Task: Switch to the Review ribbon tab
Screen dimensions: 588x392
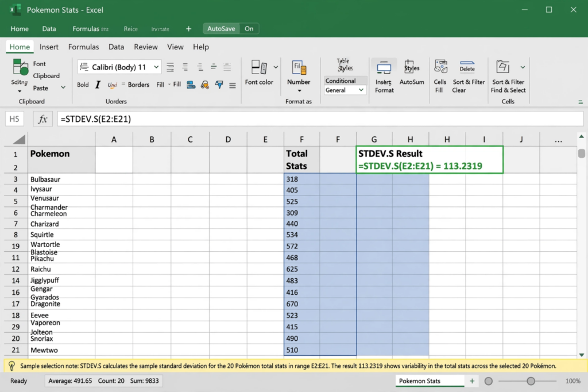Action: point(145,47)
